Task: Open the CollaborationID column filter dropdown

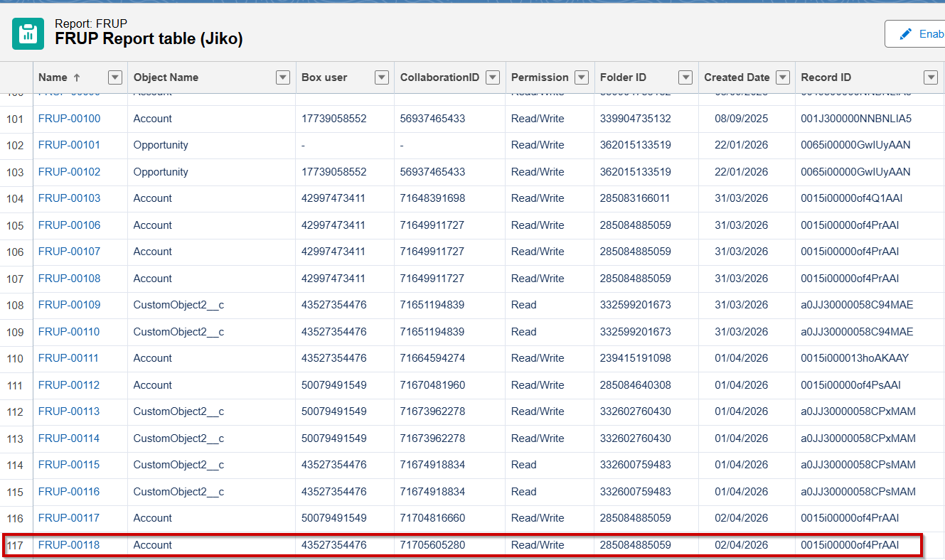Action: tap(493, 77)
